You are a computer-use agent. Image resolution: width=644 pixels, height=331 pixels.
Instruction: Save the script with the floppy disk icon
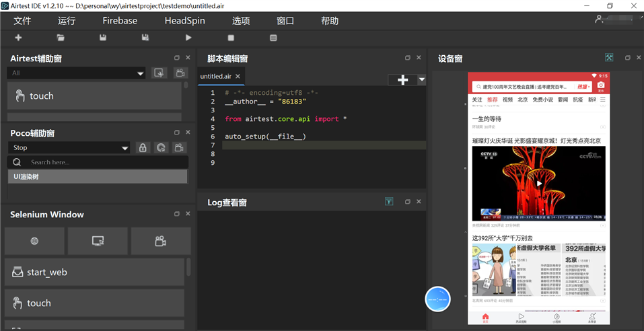(x=103, y=38)
